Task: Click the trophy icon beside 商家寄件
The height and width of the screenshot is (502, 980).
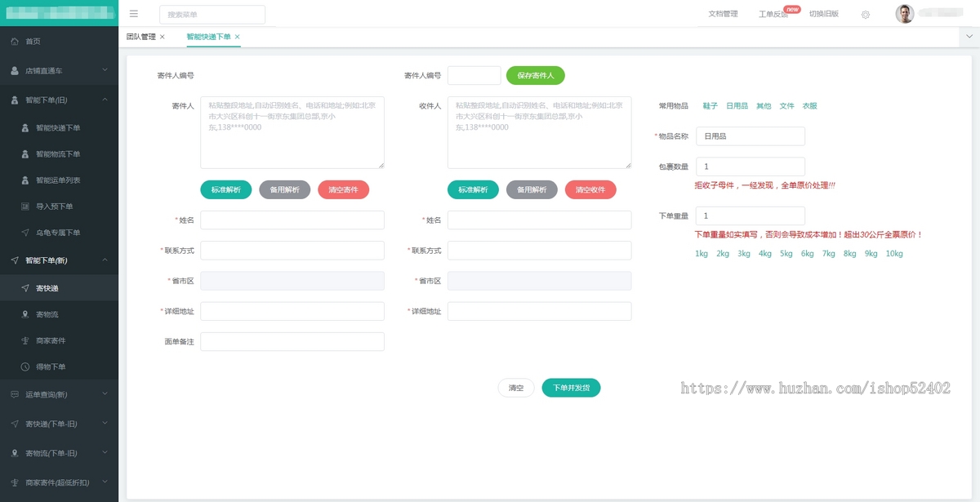Action: coord(25,340)
